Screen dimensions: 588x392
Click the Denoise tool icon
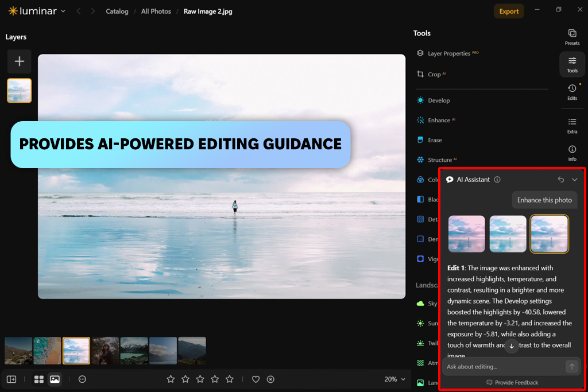[420, 239]
